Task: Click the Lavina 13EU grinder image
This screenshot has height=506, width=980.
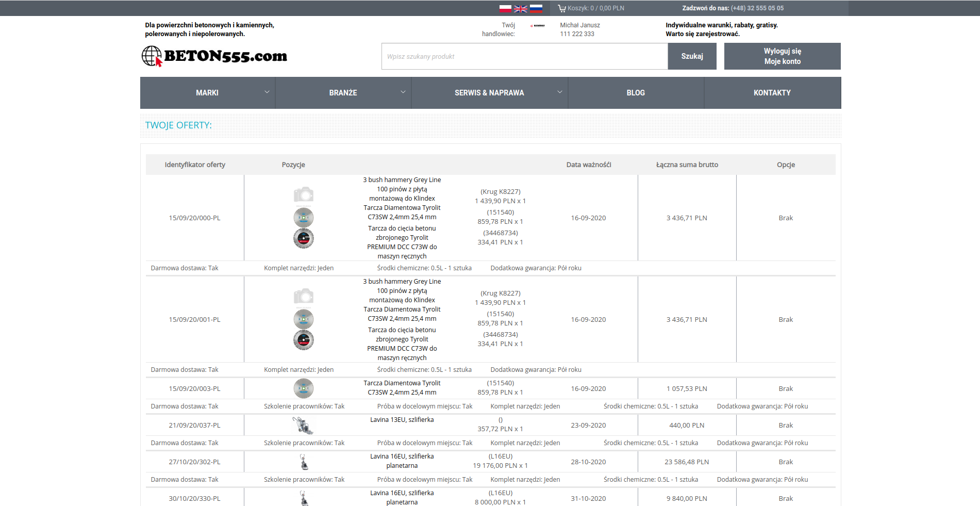Action: point(303,425)
